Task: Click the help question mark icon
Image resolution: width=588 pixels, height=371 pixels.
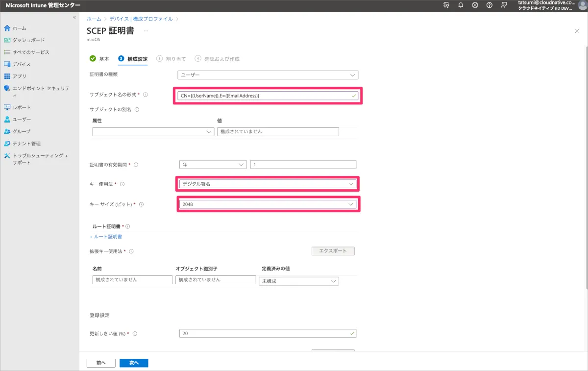Action: (x=489, y=5)
